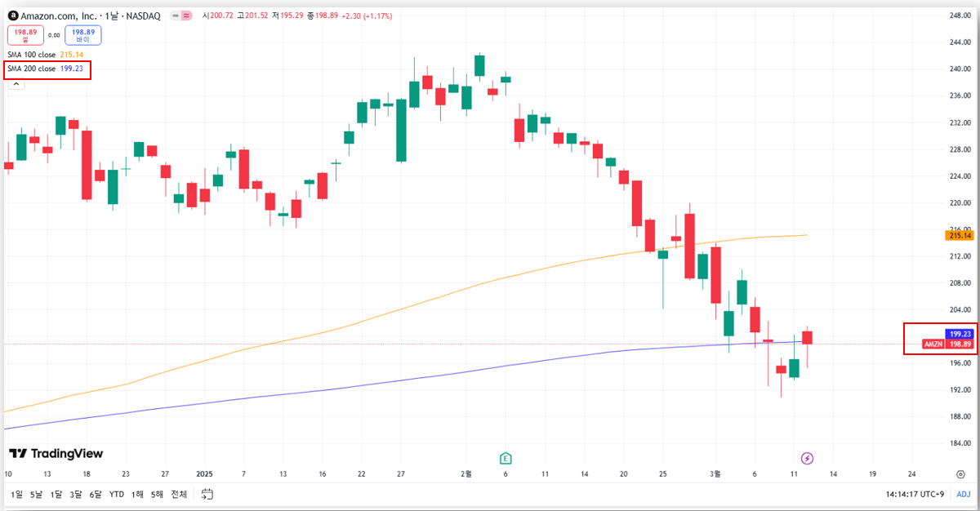
Task: Click the red 198.89 sell button
Action: pos(24,35)
